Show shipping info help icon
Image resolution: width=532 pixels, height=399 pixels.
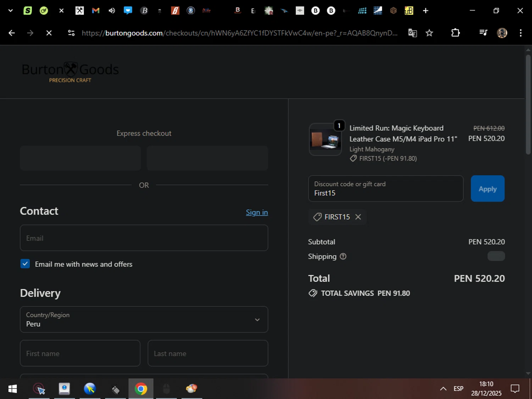[x=343, y=256]
